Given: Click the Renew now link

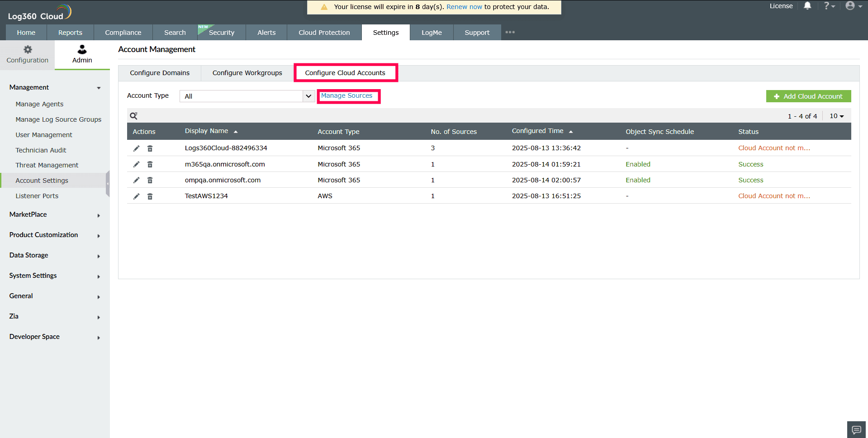Looking at the screenshot, I should click(x=464, y=7).
